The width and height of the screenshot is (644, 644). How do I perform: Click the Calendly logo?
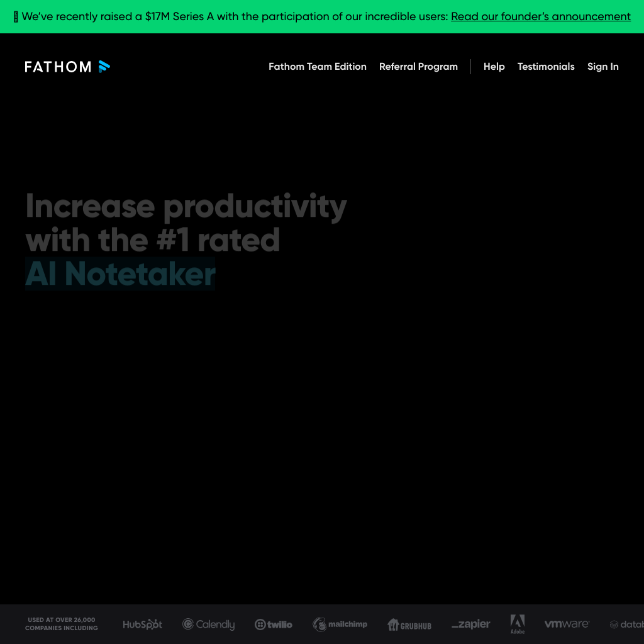[x=209, y=625]
